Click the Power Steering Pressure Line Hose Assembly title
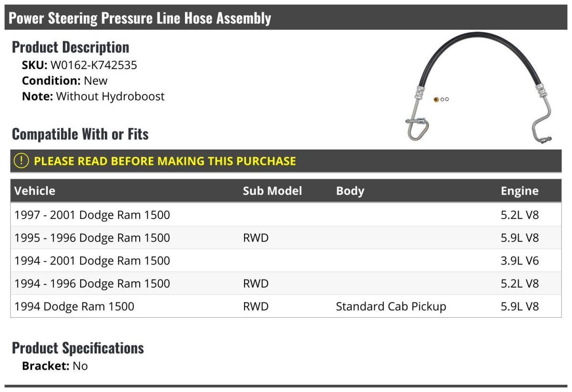572x392 pixels. point(140,18)
